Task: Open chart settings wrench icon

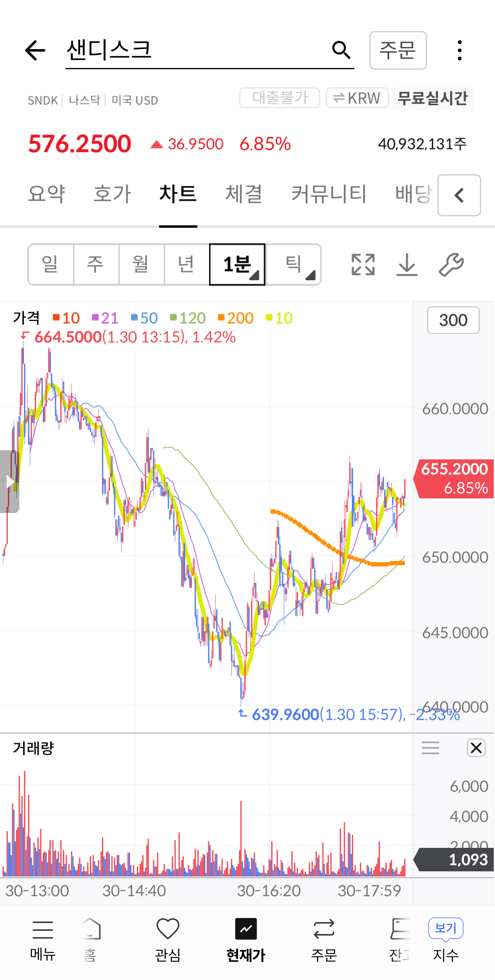Action: [x=451, y=265]
